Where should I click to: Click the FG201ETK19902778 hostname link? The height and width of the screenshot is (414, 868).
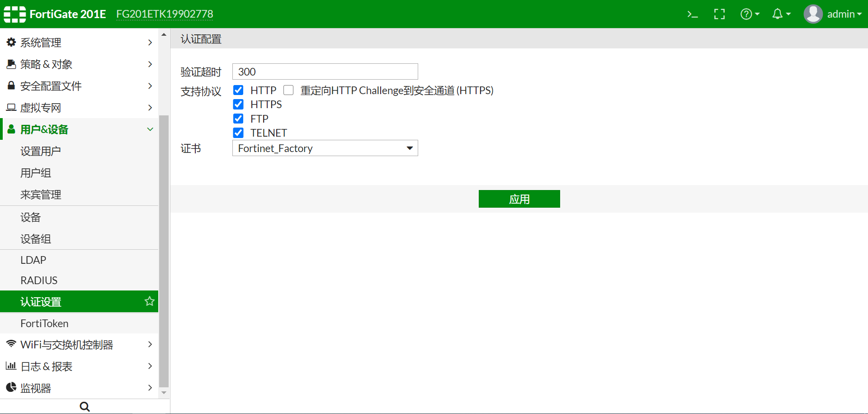[x=165, y=14]
